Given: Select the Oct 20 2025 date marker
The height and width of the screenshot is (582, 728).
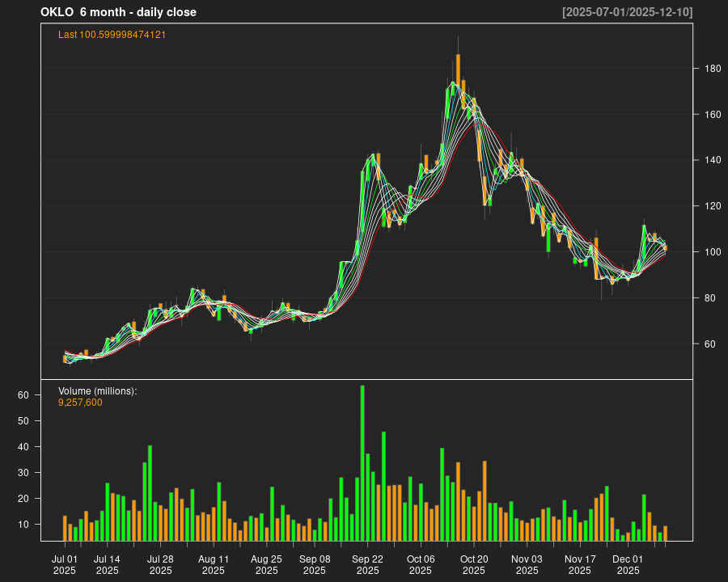Looking at the screenshot, I should tap(474, 564).
